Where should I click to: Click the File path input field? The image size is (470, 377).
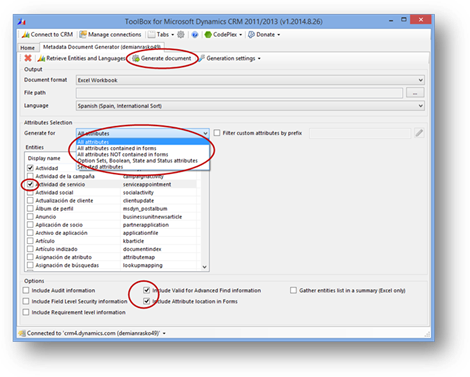tap(239, 93)
